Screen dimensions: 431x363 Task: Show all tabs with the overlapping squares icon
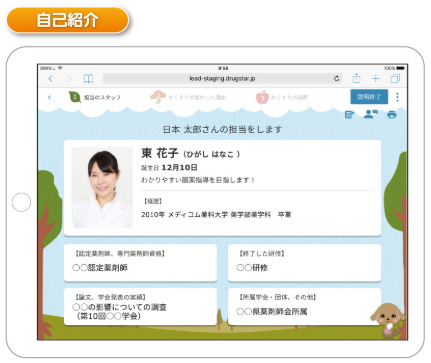395,79
